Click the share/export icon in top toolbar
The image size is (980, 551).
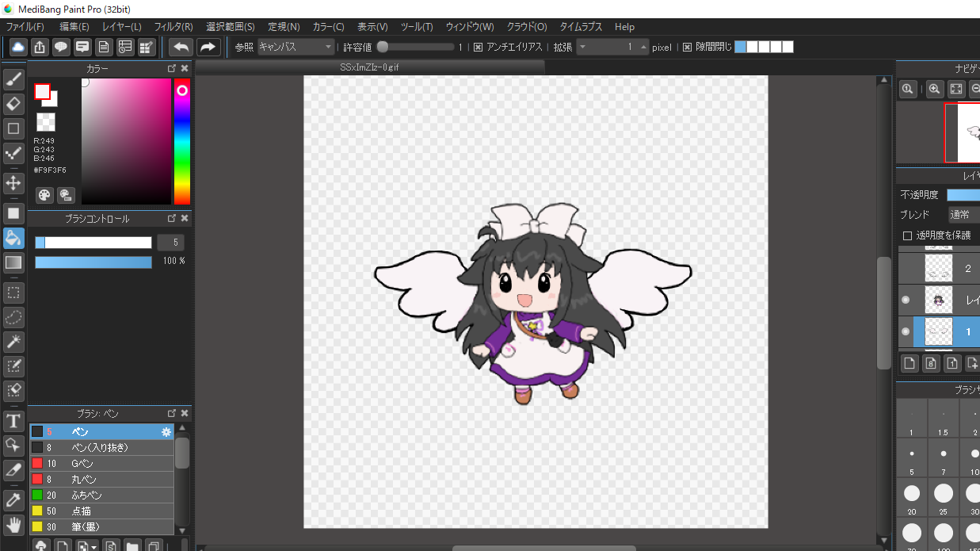tap(39, 47)
